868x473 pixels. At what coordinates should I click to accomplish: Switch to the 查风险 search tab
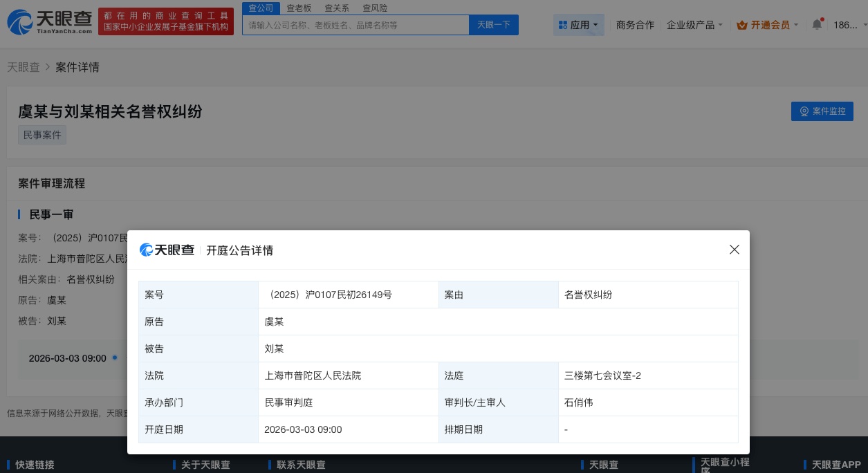click(375, 8)
